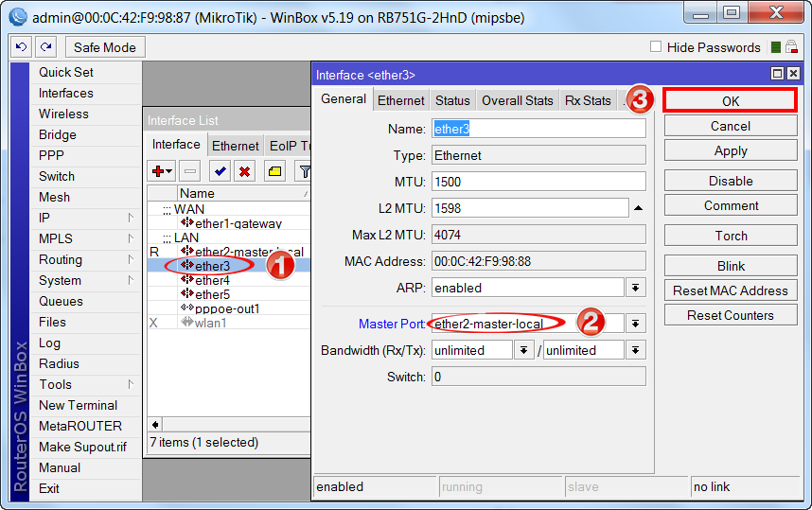Open the Tx bandwidth dropdown
Image resolution: width=812 pixels, height=510 pixels.
(635, 350)
